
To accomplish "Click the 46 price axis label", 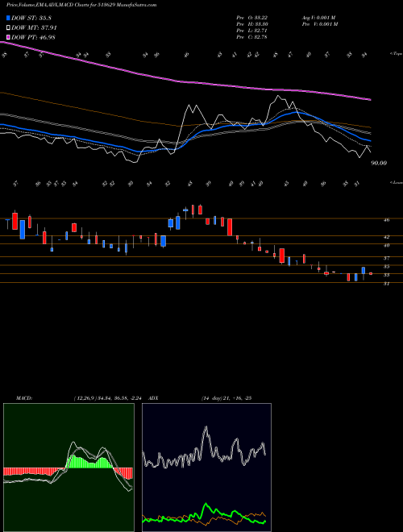I will [386, 220].
